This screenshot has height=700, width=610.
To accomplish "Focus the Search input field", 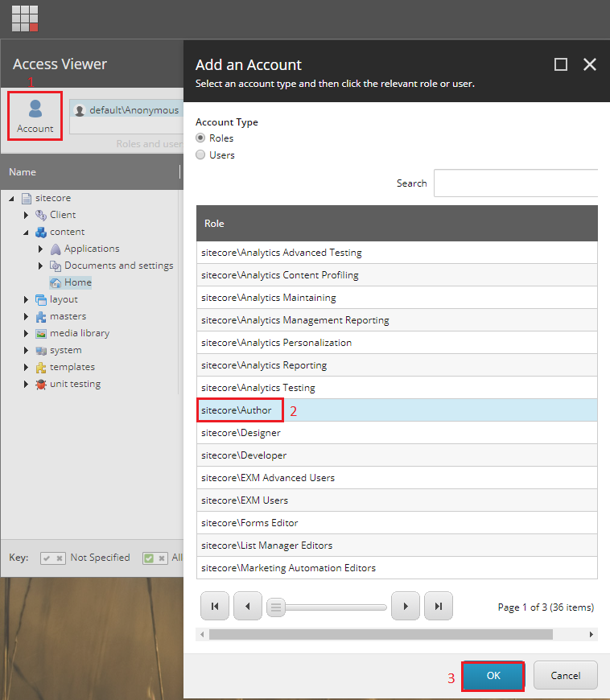I will 516,183.
